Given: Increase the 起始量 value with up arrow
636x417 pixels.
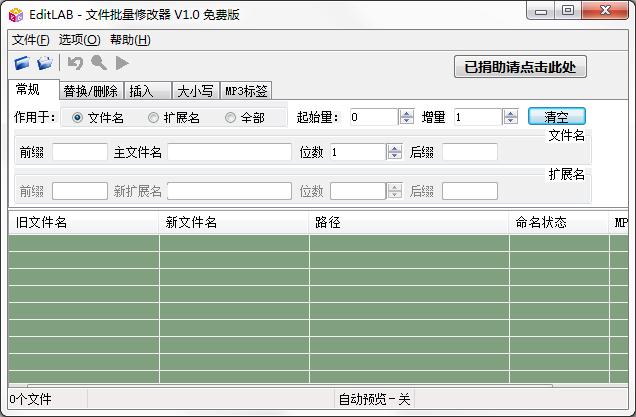Looking at the screenshot, I should 406,113.
